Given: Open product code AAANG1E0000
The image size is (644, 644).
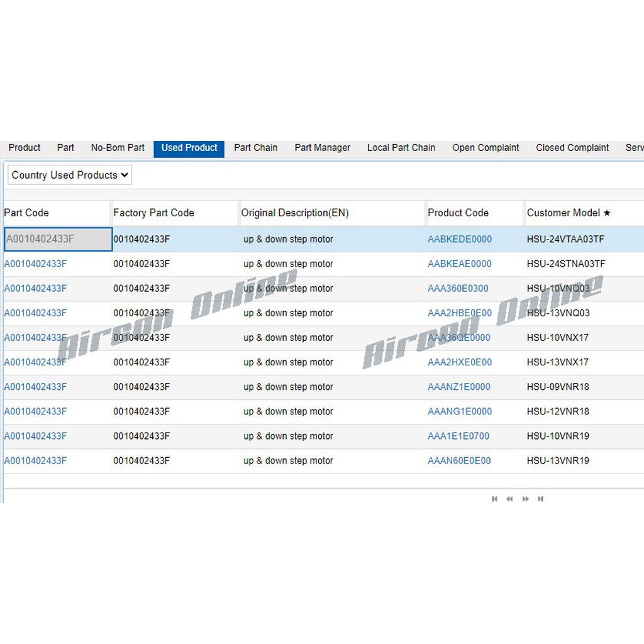Looking at the screenshot, I should coord(460,411).
